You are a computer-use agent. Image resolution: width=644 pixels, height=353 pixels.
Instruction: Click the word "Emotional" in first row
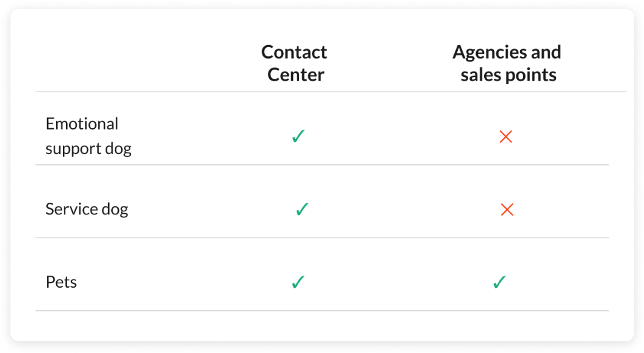click(82, 124)
